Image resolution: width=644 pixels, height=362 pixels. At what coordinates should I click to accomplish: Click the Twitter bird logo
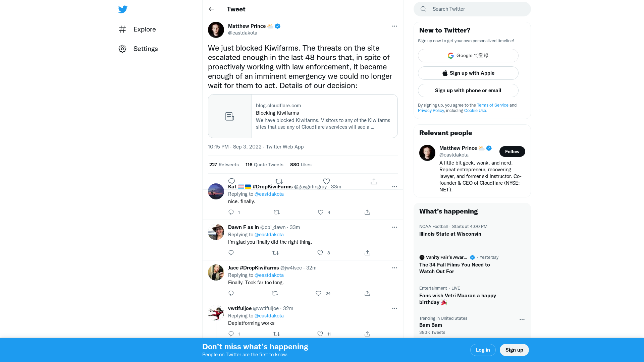[123, 9]
